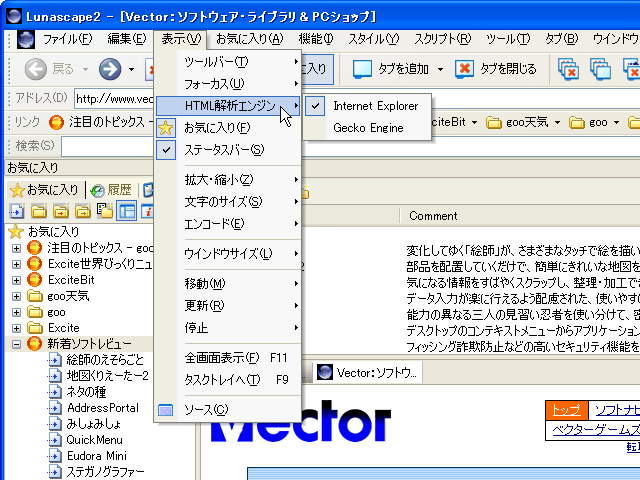Open the タブを追加 dropdown arrow
This screenshot has height=480, width=640.
point(440,69)
